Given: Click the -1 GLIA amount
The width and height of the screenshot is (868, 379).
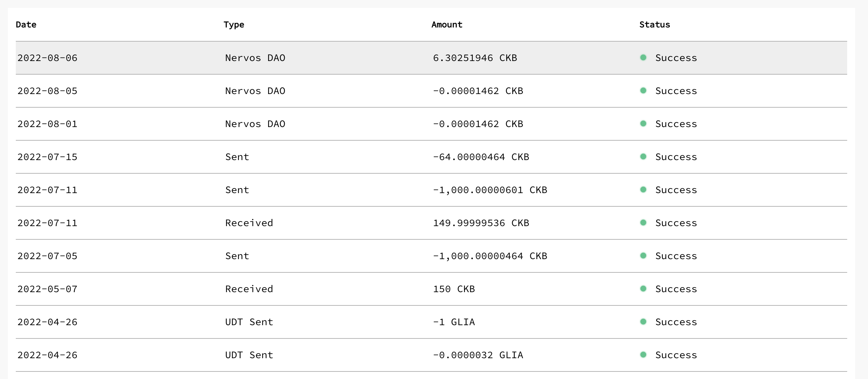Looking at the screenshot, I should [454, 322].
